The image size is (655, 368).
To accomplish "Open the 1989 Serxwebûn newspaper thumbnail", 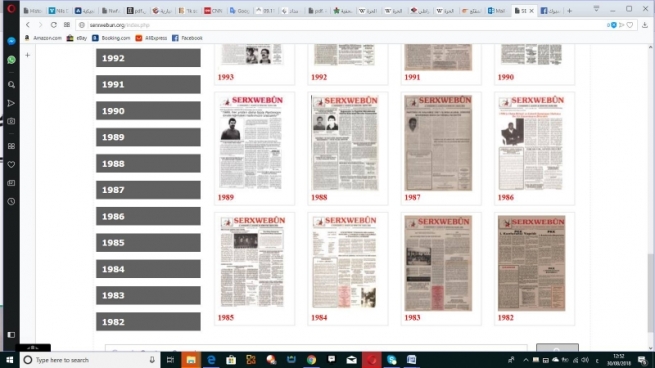I will [251, 142].
